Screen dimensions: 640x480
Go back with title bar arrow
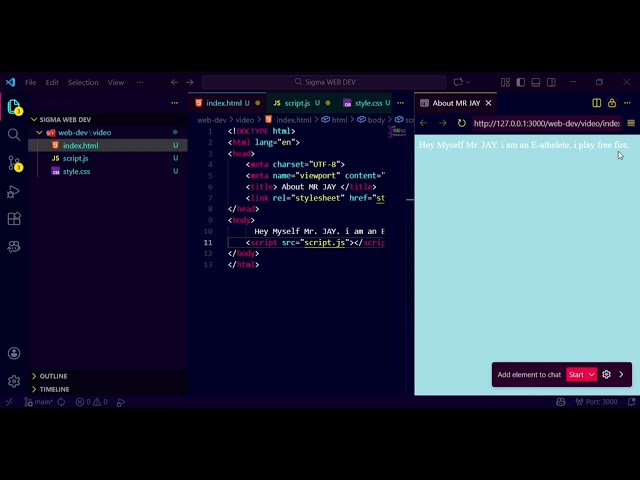click(x=174, y=82)
